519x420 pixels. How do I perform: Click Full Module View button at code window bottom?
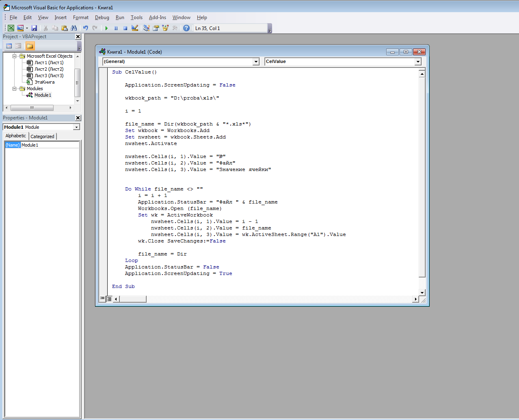pos(109,299)
